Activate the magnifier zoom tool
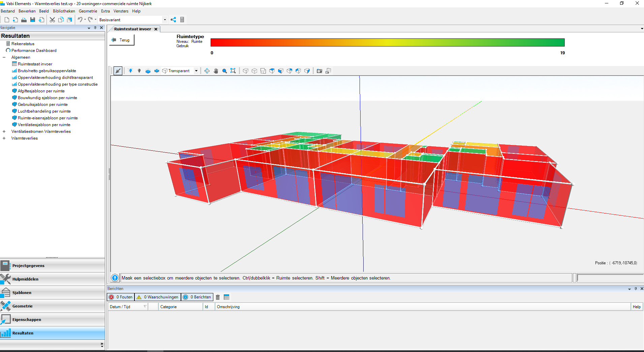The width and height of the screenshot is (644, 352). [x=224, y=71]
